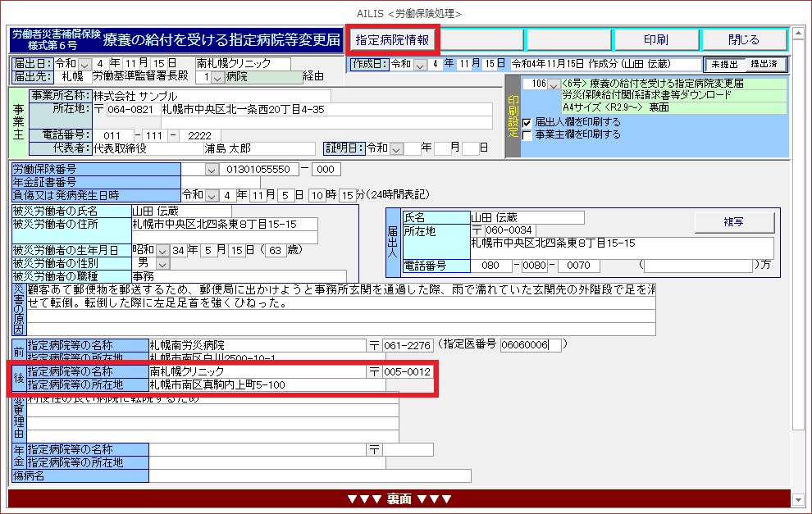Viewport: 812px width, 514px height.
Task: Open the print form number 106 dropdown
Action: click(x=554, y=84)
